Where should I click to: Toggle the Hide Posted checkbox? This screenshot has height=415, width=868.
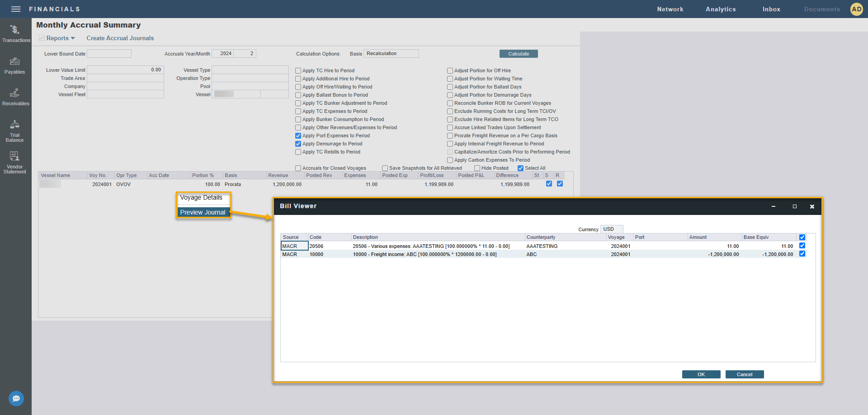(477, 168)
